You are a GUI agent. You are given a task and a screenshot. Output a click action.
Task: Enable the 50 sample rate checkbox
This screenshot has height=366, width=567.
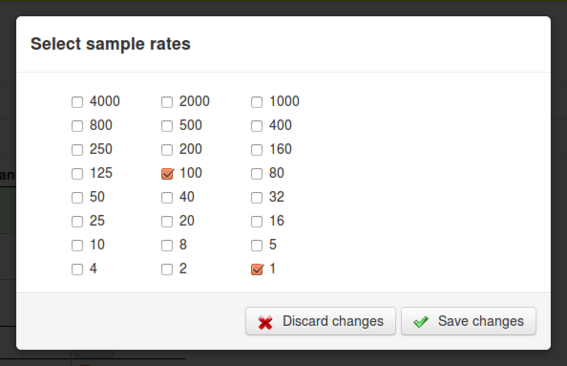(77, 197)
